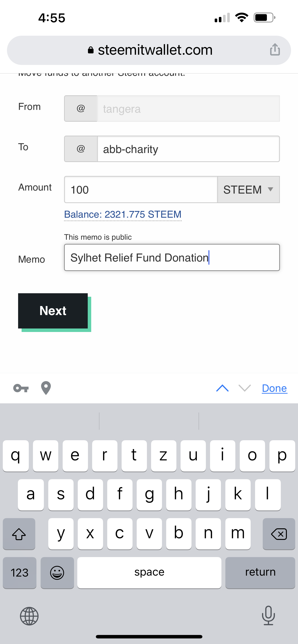298x644 pixels.
Task: Tap the location pin autofill icon
Action: tap(46, 388)
